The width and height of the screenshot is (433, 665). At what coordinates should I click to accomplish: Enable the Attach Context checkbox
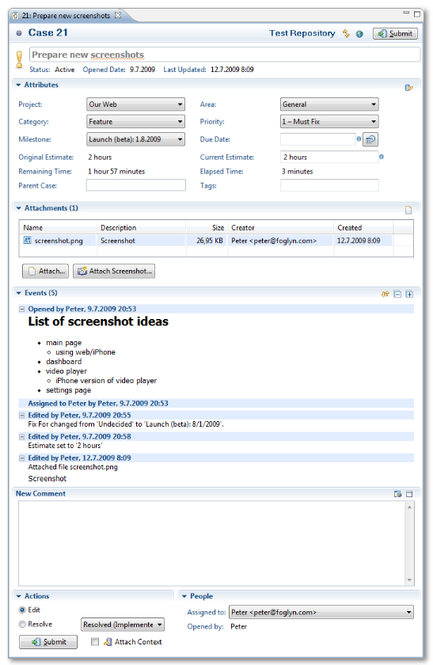[95, 642]
